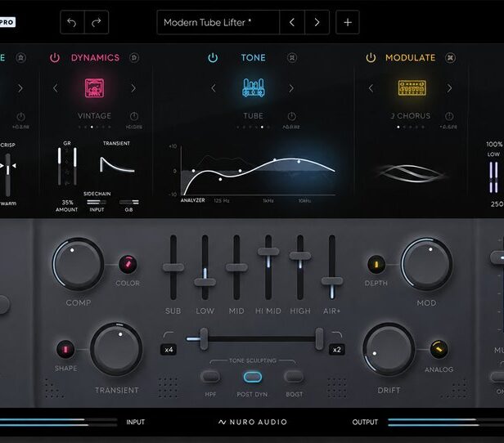Click the x2 multiplier button
Image resolution: width=504 pixels, height=443 pixels.
tap(337, 350)
